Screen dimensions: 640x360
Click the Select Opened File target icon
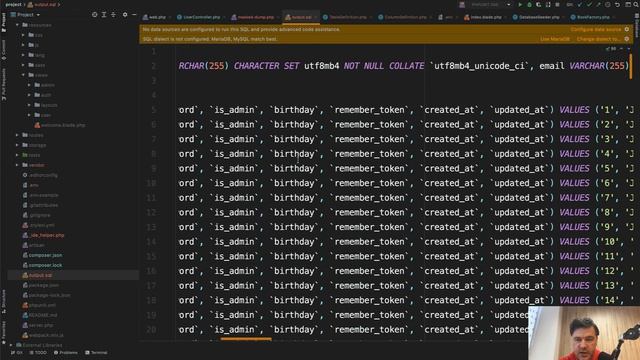tap(94, 15)
